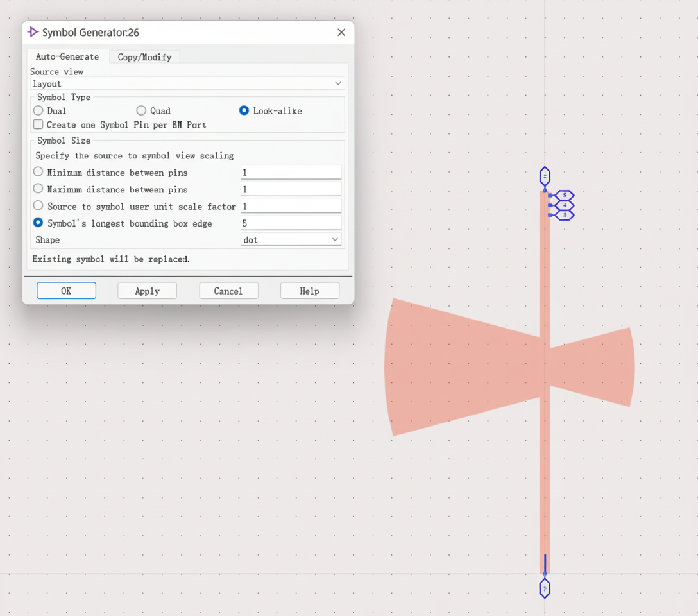Click the Symbol Generator window icon
This screenshot has width=698, height=616.
(31, 31)
